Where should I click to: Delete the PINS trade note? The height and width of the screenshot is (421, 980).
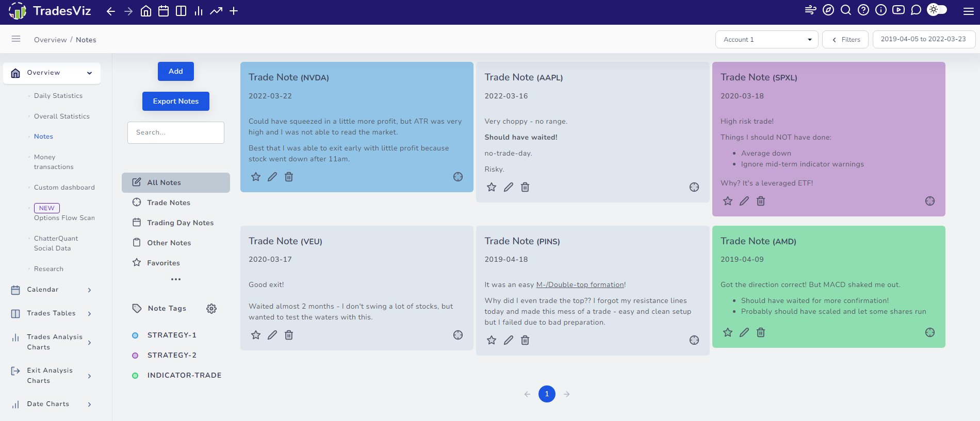coord(525,340)
